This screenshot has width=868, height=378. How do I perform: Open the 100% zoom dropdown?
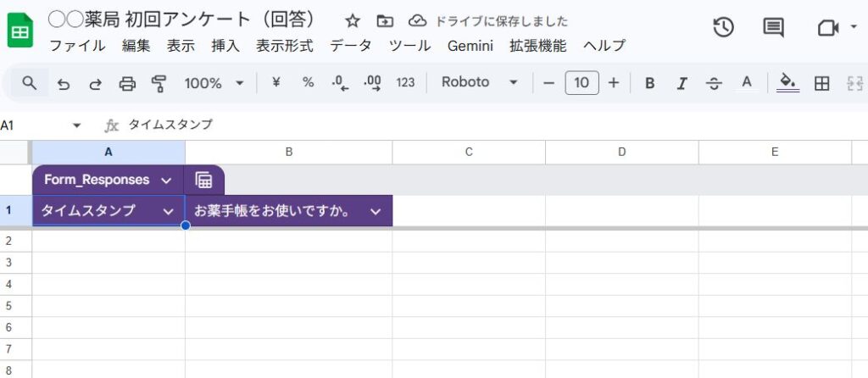214,83
